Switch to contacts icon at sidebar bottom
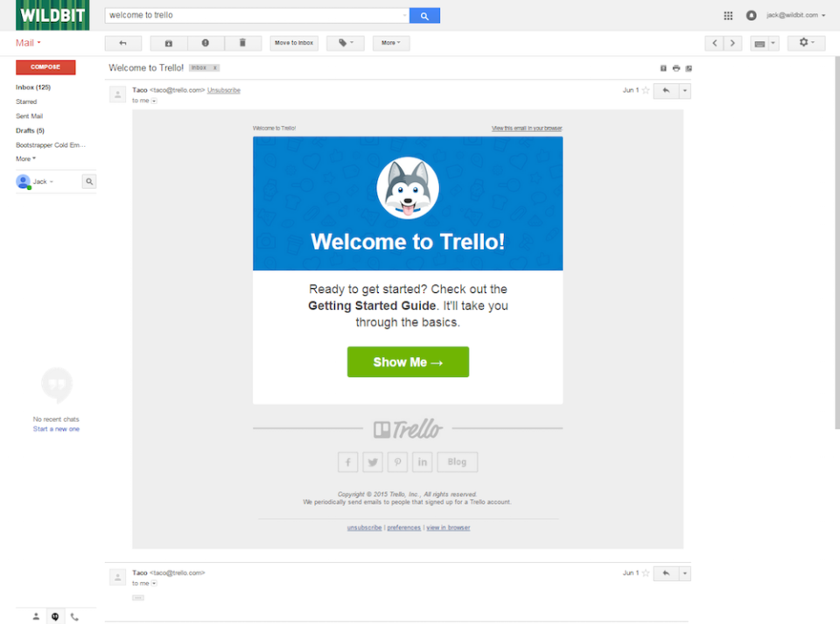Viewport: 840px width, 624px height. 36,616
